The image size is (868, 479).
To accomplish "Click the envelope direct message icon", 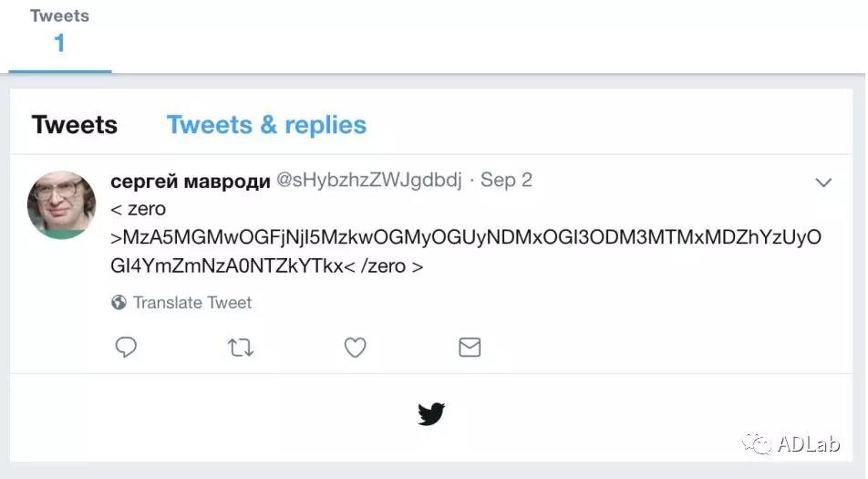I will pos(469,347).
